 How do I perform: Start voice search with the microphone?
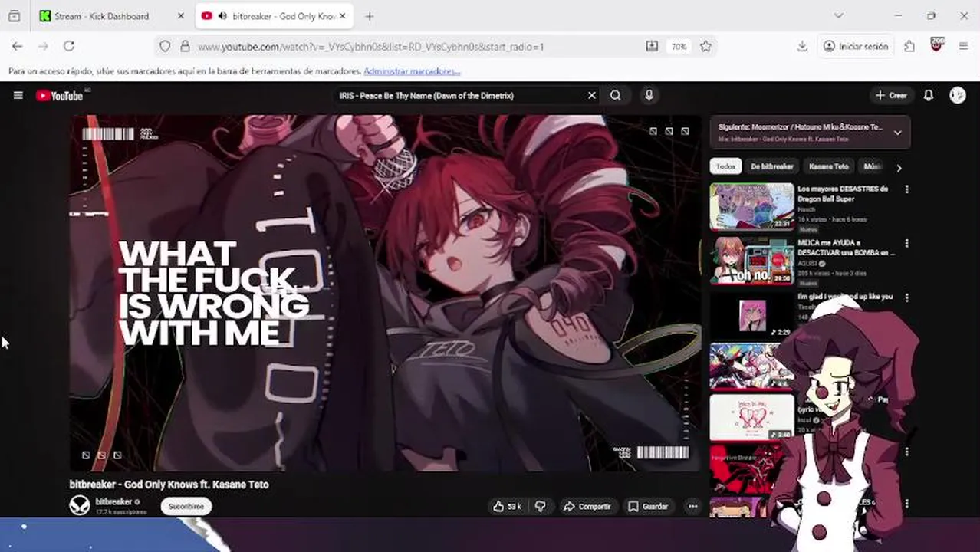click(649, 96)
